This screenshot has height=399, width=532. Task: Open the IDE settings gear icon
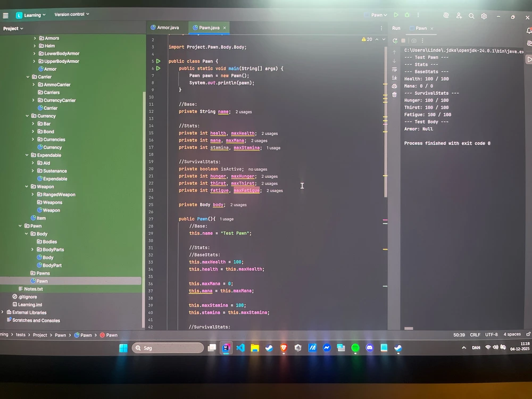click(484, 16)
